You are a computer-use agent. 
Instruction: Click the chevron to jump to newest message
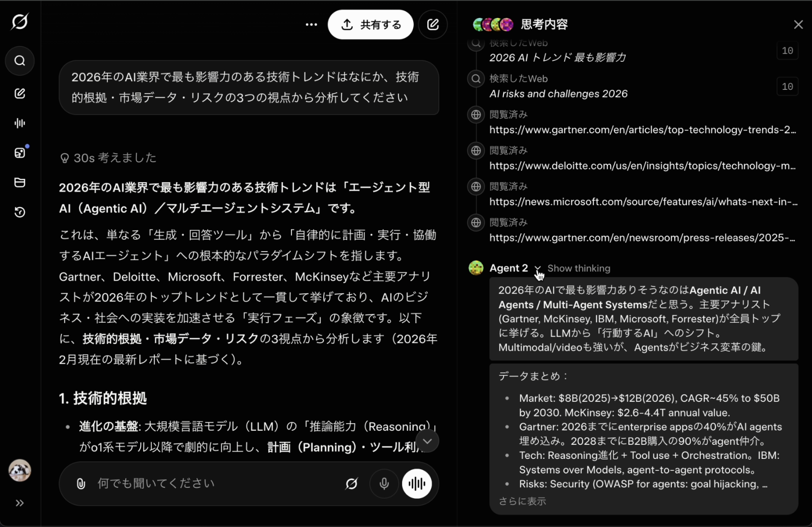click(427, 441)
